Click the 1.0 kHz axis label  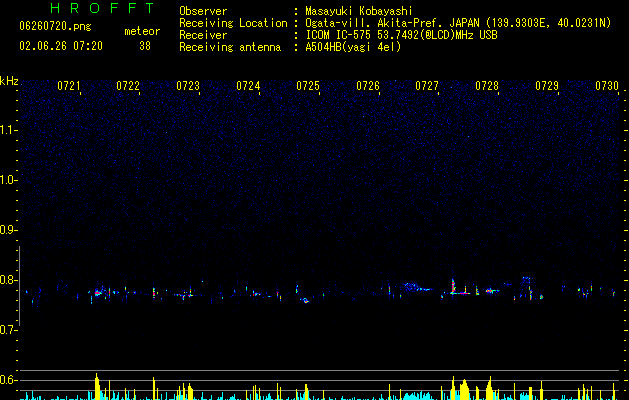pos(9,180)
